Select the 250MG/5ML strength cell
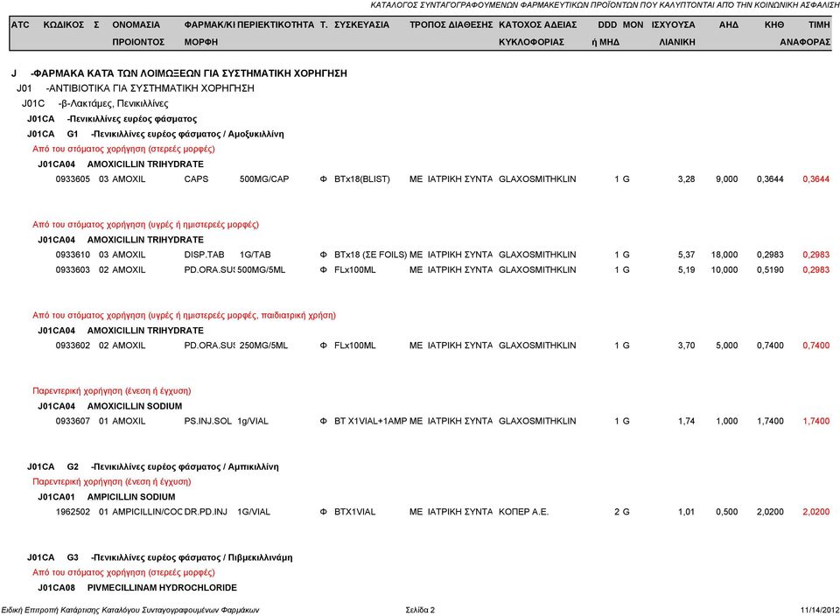The image size is (840, 616). 263,346
